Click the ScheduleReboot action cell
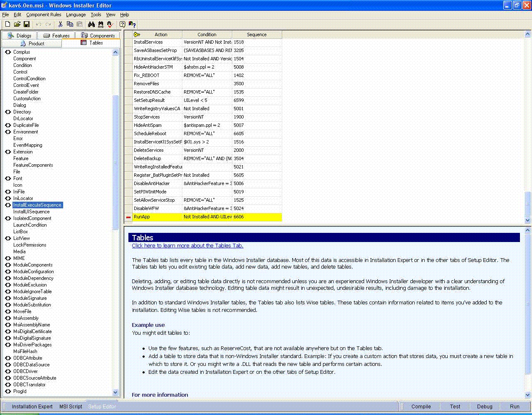This screenshot has width=532, height=415. [158, 133]
